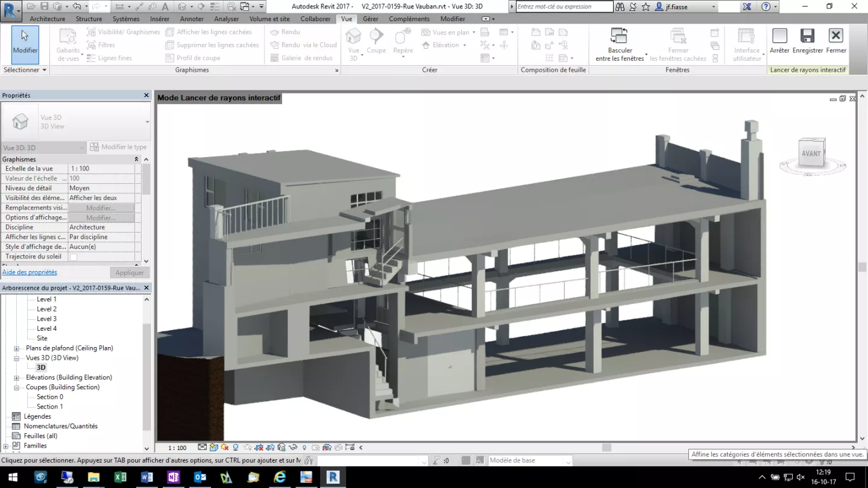This screenshot has height=488, width=868.
Task: Open the Sélectionner panel dropdown
Action: [x=25, y=70]
